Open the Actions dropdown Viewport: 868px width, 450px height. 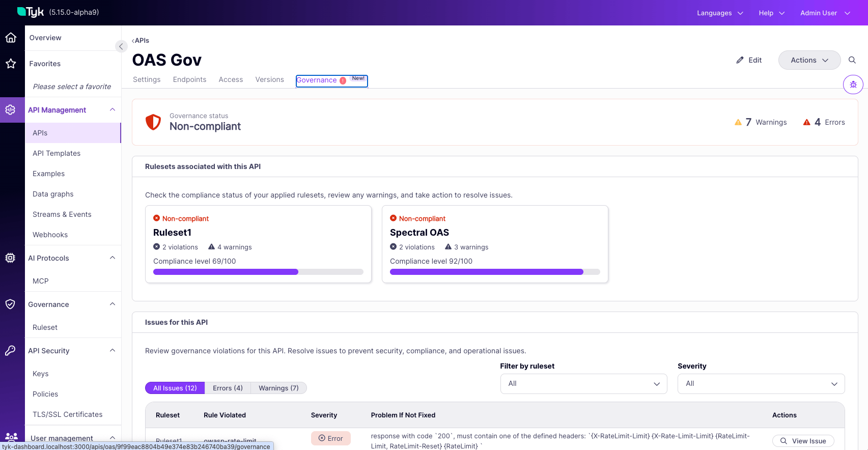[809, 60]
